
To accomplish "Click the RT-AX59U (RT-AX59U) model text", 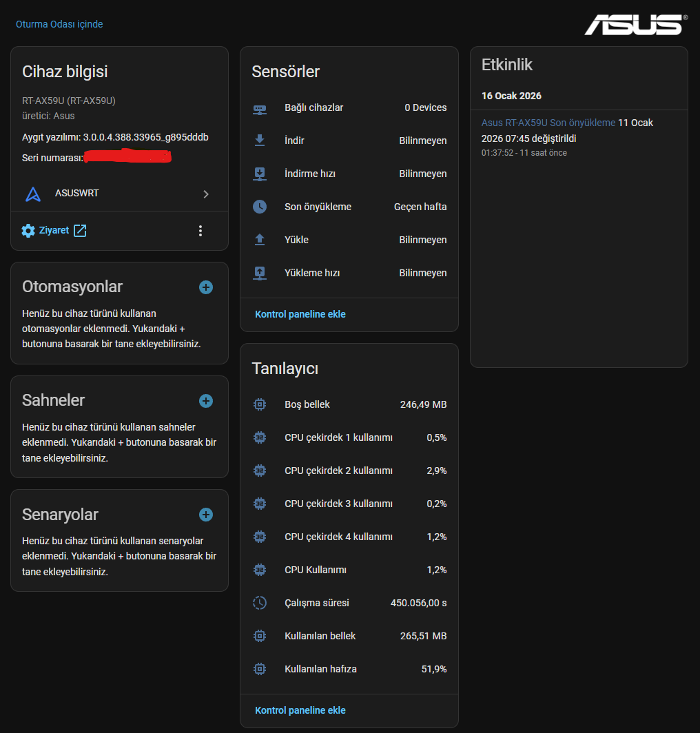I will 69,101.
